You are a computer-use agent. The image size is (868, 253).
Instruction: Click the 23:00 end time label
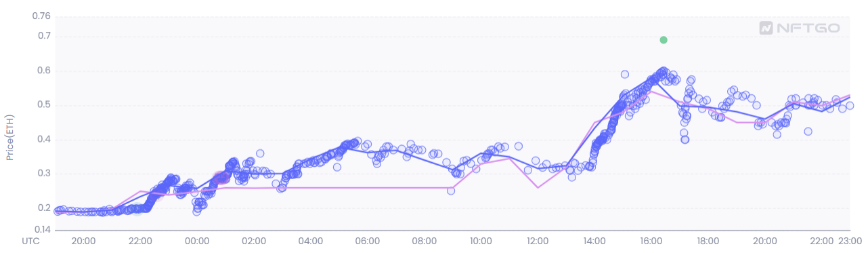[850, 241]
